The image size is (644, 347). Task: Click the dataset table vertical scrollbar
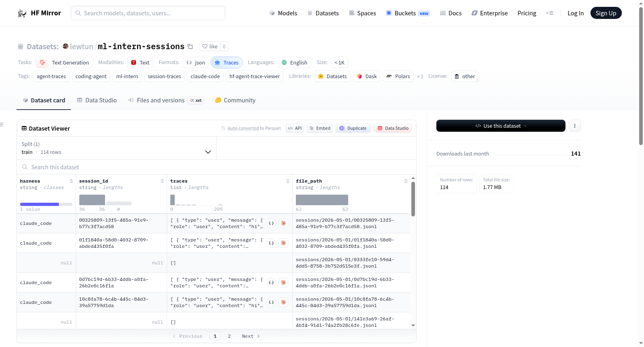413,199
